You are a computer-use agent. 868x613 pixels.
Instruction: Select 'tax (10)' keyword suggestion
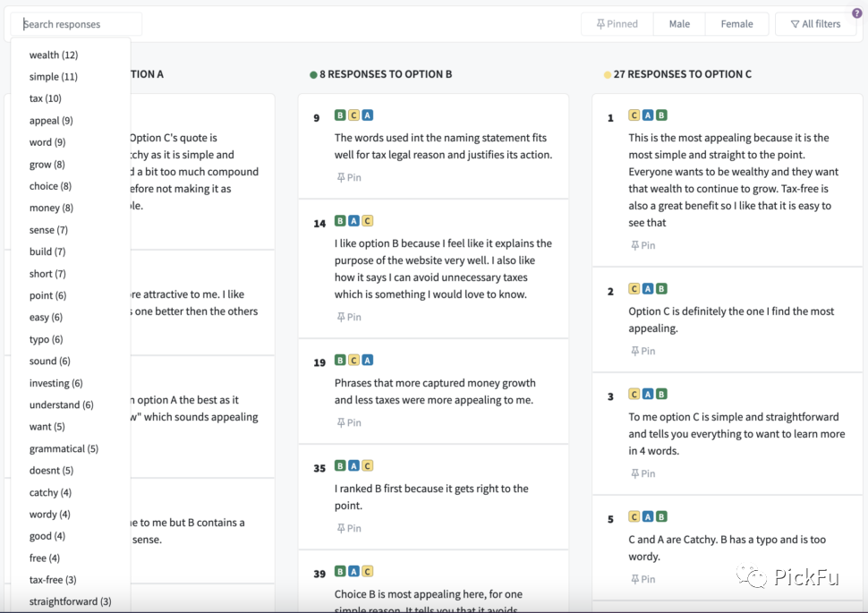[x=46, y=98]
